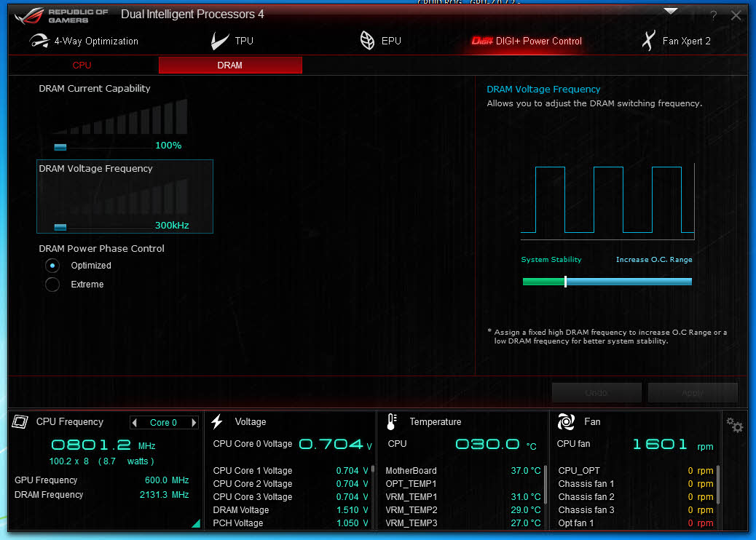
Task: Click the TPU icon
Action: coord(220,41)
